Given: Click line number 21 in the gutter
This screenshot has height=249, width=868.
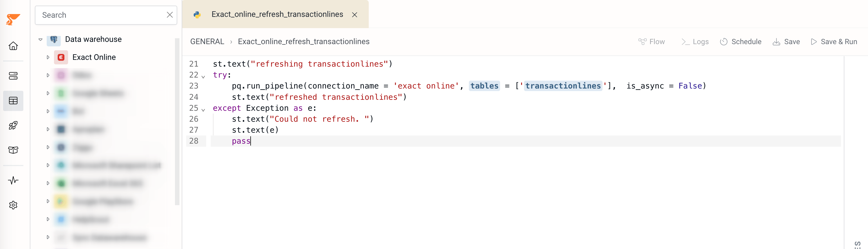Looking at the screenshot, I should point(194,64).
